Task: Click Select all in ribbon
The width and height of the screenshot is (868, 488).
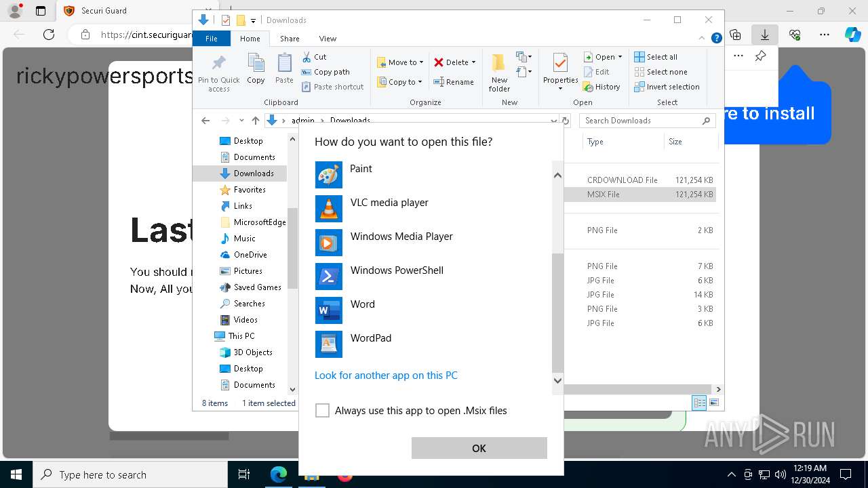Action: coord(656,57)
